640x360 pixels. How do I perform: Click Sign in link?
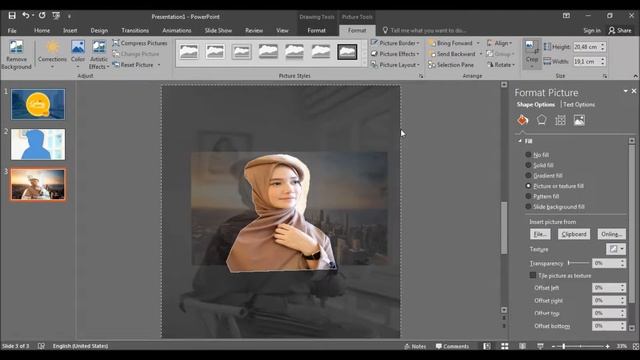(x=592, y=31)
